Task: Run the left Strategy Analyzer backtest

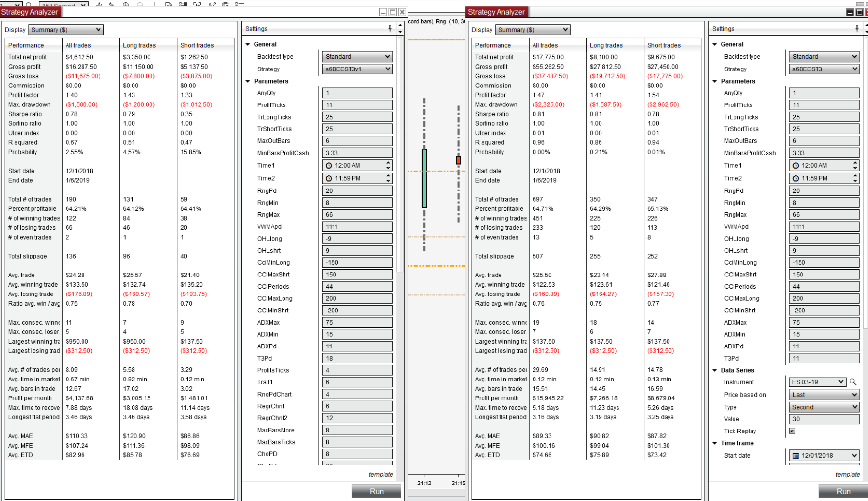Action: pos(377,491)
